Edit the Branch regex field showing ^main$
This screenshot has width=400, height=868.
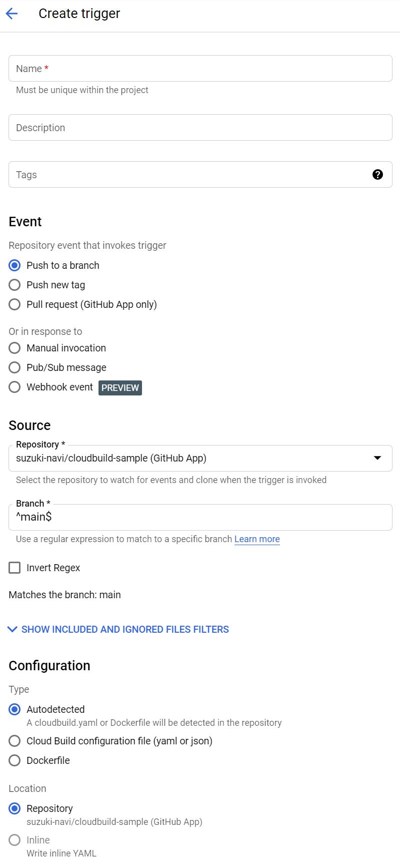[200, 517]
